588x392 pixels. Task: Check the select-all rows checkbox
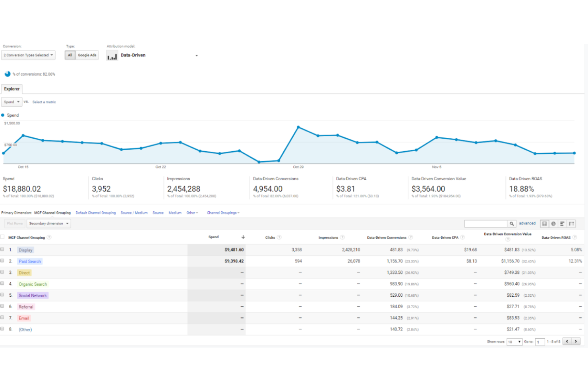click(x=3, y=236)
